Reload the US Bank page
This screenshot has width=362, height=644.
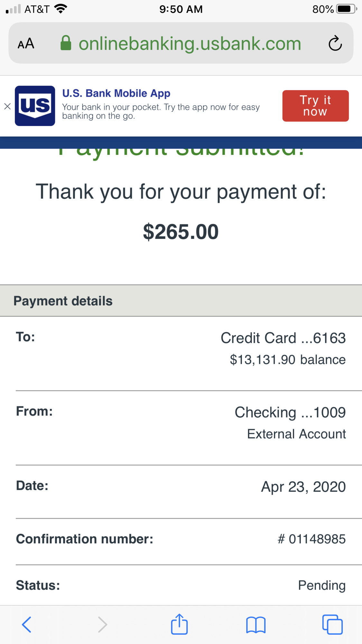click(x=335, y=43)
